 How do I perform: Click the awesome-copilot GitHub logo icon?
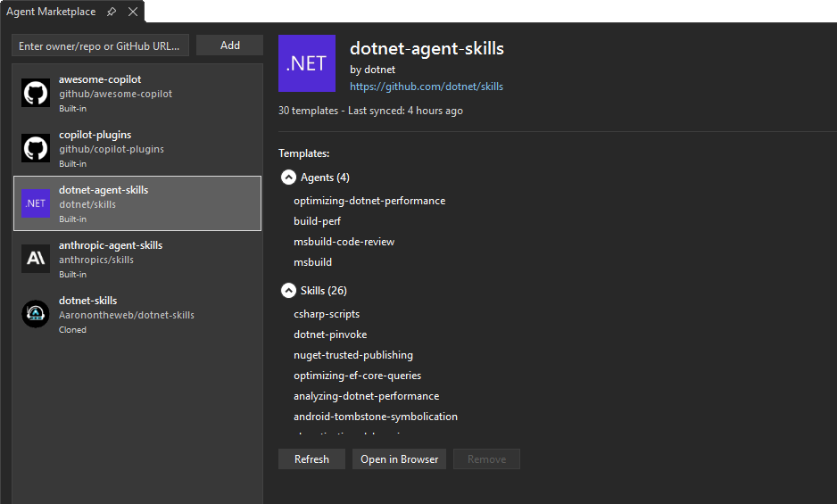[x=36, y=93]
